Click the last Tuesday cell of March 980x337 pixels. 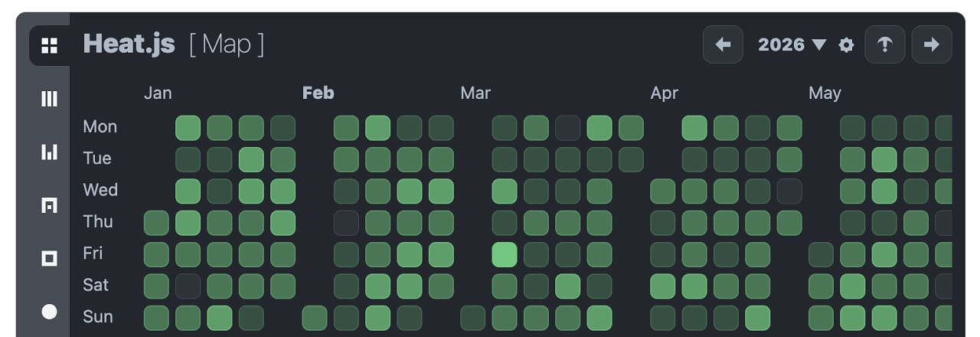pyautogui.click(x=631, y=159)
